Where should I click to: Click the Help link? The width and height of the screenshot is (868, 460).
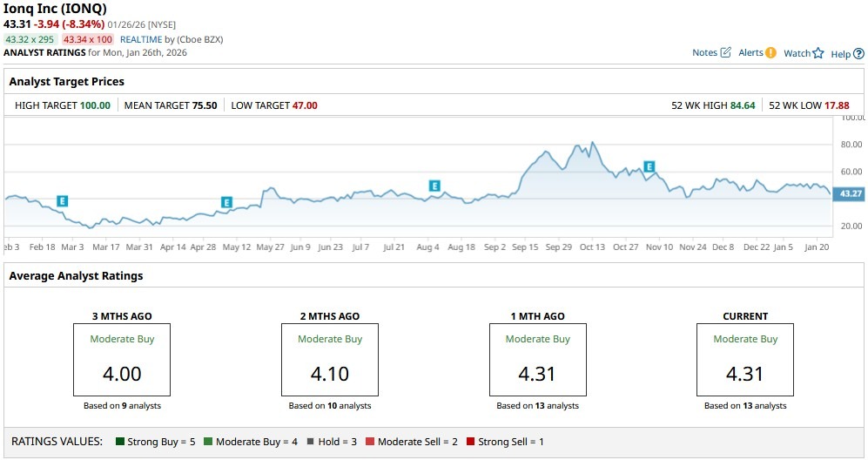pyautogui.click(x=840, y=54)
